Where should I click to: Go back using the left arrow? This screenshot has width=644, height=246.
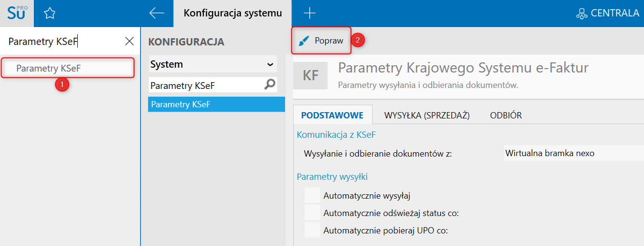[x=157, y=14]
